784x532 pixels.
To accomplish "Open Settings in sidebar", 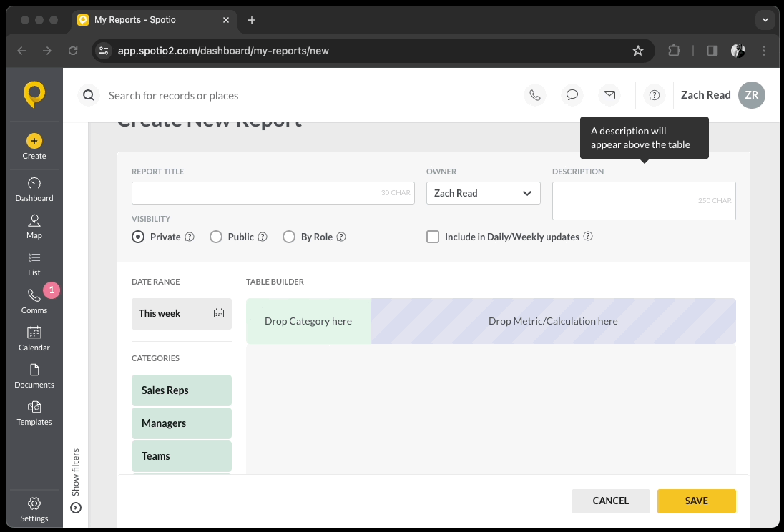I will (x=34, y=510).
